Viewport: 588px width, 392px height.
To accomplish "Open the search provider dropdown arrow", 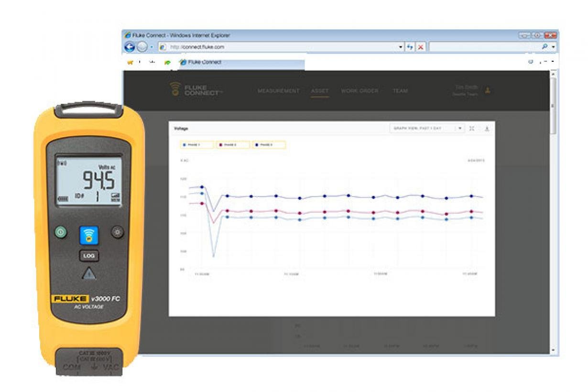I will [554, 47].
